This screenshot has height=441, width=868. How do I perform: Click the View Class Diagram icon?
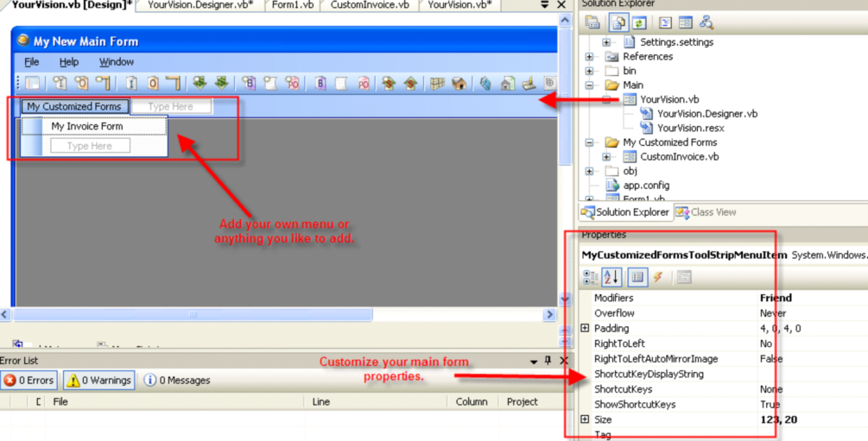pos(706,22)
